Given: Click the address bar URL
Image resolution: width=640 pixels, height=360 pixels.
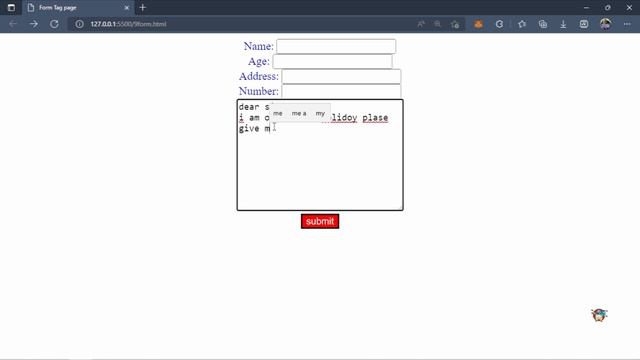Looking at the screenshot, I should click(128, 24).
